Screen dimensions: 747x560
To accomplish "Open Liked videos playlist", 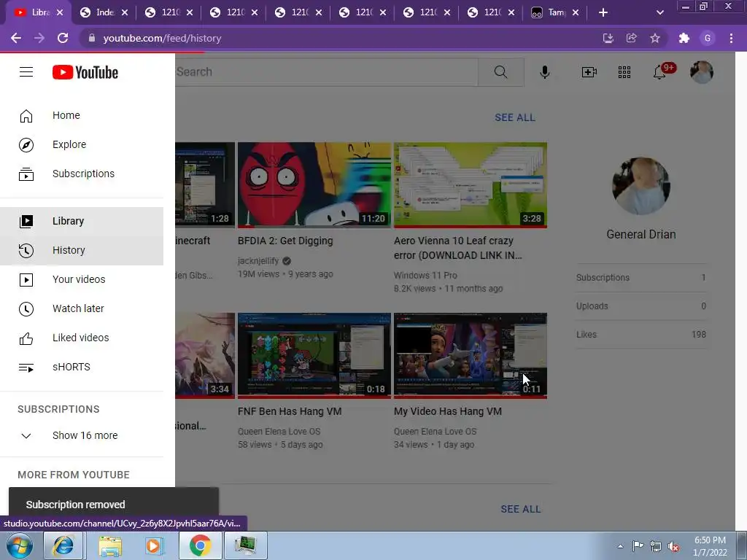I will [x=82, y=338].
